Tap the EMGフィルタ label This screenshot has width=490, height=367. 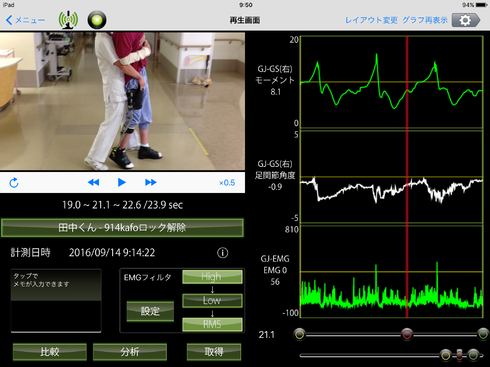click(x=148, y=277)
